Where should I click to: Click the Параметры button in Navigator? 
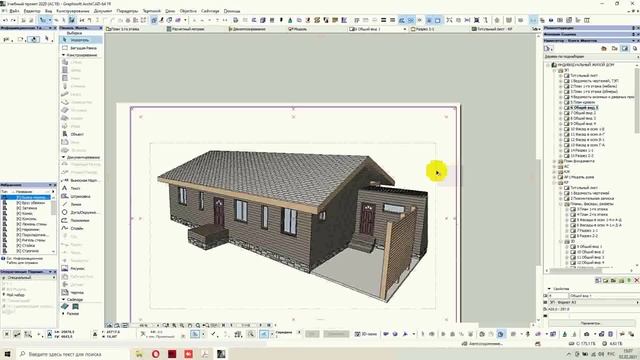pyautogui.click(x=590, y=323)
